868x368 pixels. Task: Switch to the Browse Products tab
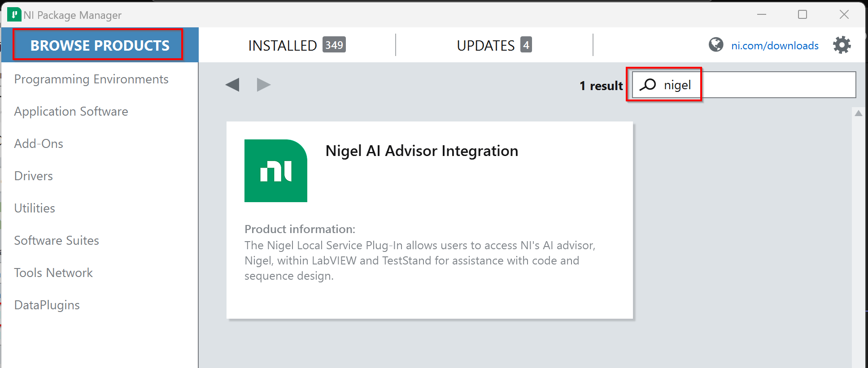tap(100, 45)
